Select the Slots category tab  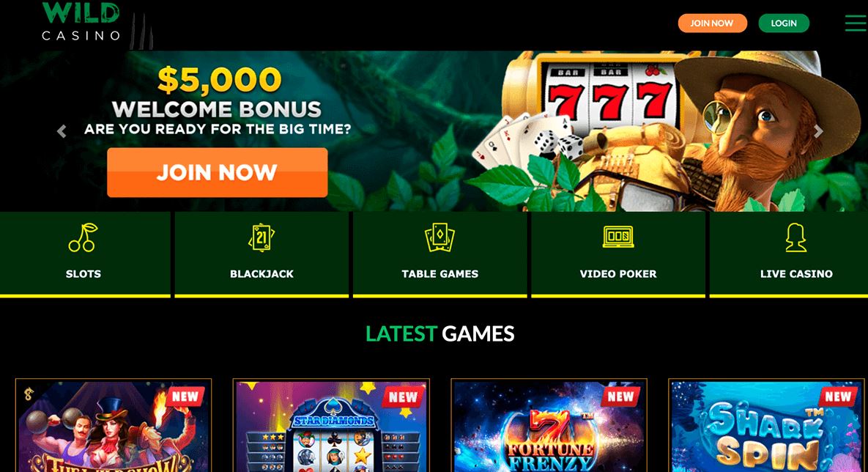tap(85, 254)
